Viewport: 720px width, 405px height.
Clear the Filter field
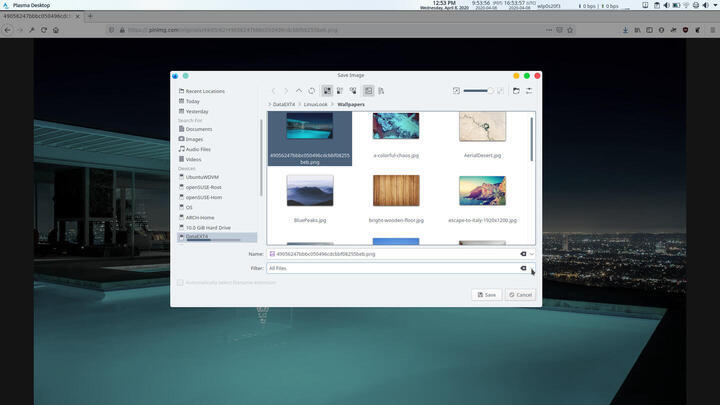523,268
